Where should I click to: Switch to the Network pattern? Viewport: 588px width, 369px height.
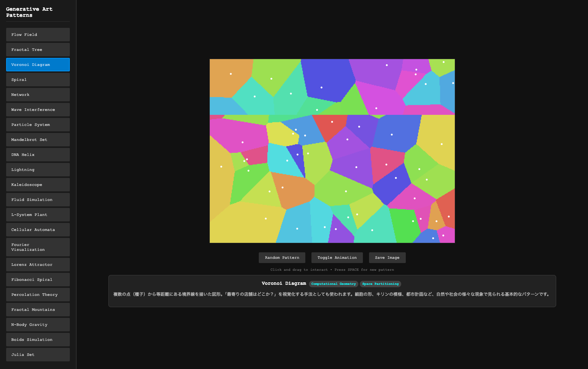(x=38, y=95)
